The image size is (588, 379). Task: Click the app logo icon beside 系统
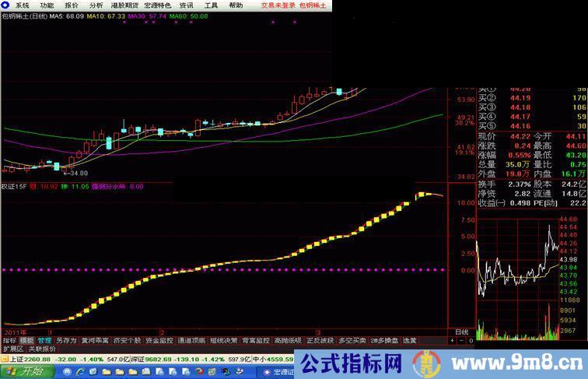pyautogui.click(x=6, y=5)
